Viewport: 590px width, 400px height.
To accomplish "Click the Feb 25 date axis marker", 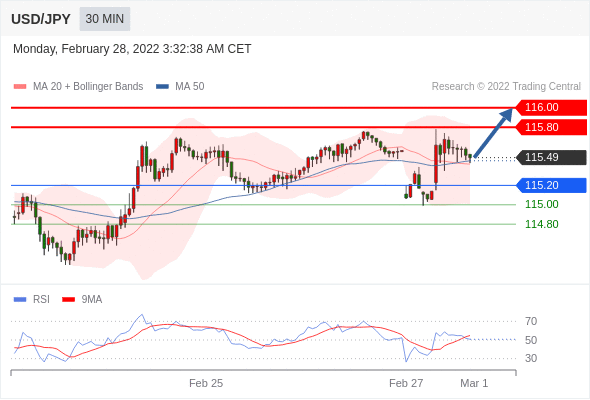I will (206, 383).
